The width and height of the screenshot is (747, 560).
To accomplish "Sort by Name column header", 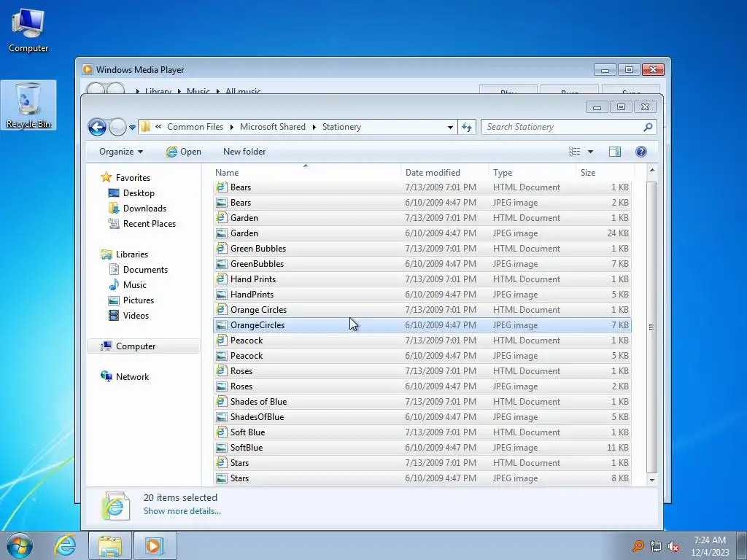I will point(306,172).
